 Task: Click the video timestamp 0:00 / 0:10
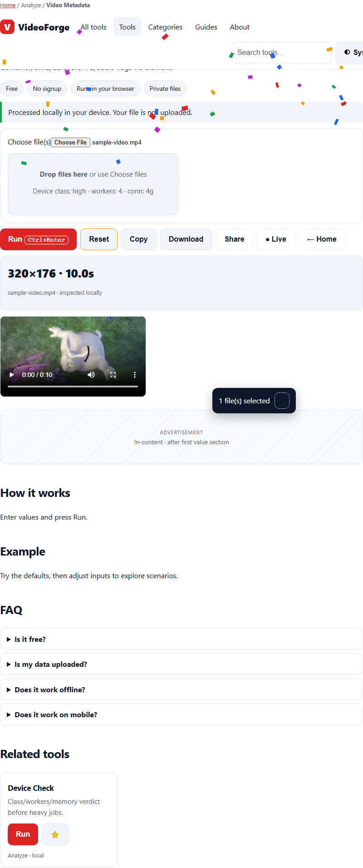[x=37, y=375]
